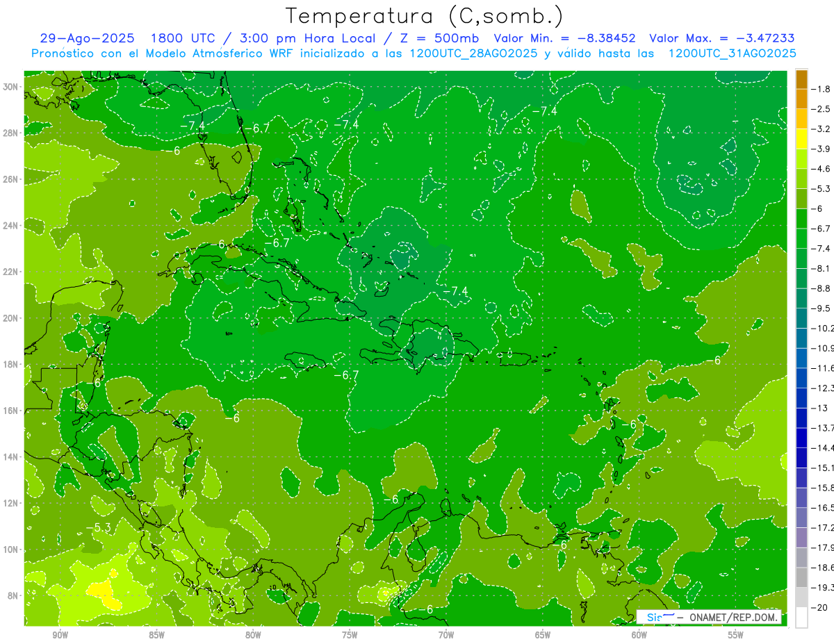The height and width of the screenshot is (644, 834).
Task: Click the '-8.1' legend value
Action: [822, 268]
